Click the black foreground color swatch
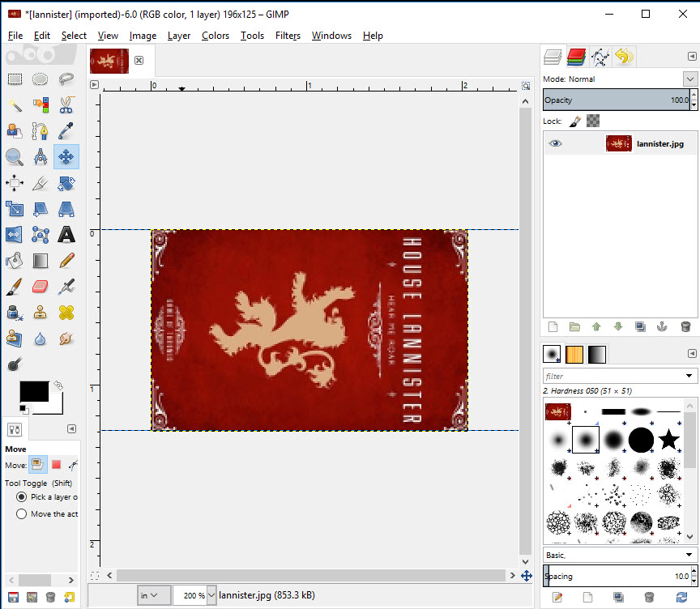The image size is (700, 609). point(33,392)
